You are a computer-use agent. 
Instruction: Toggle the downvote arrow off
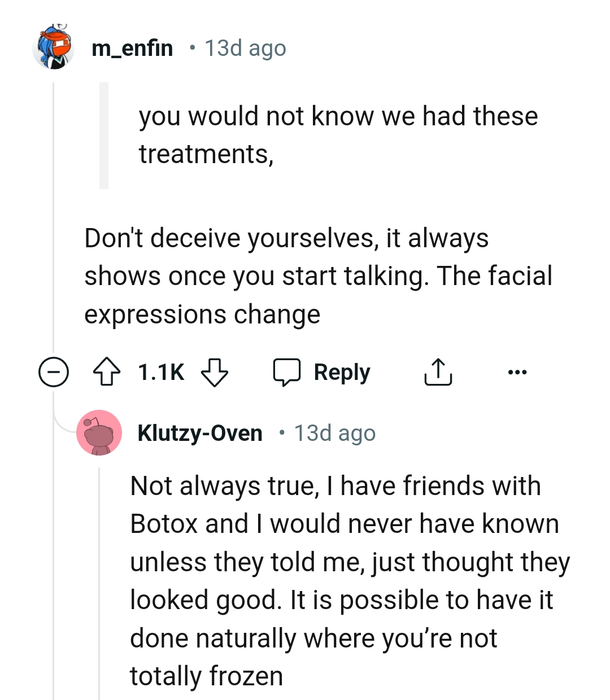point(215,371)
